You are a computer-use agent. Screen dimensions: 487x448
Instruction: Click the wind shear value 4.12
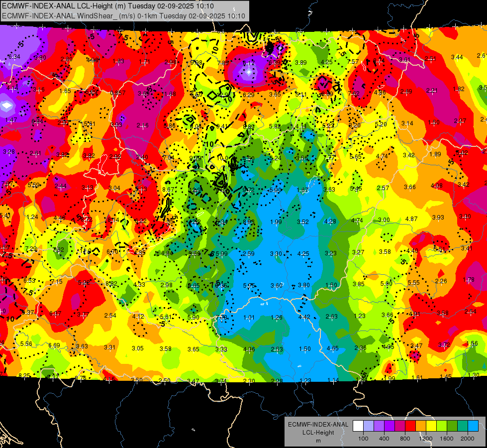click(138, 316)
